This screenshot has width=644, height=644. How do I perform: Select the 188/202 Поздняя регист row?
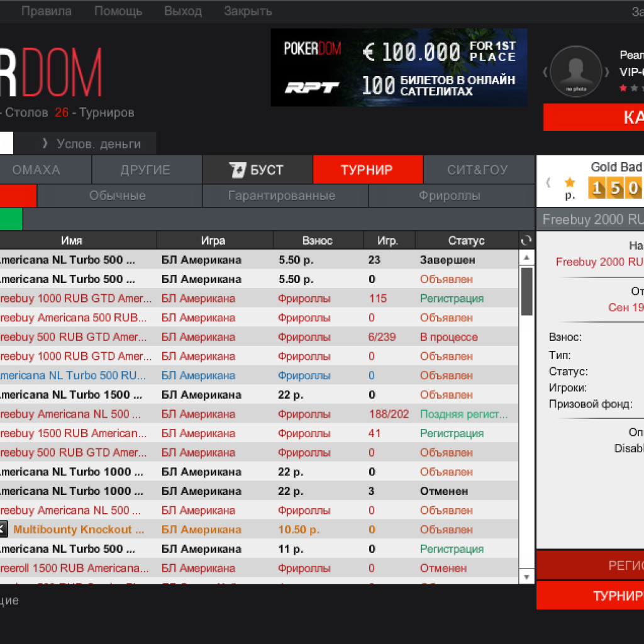click(x=259, y=414)
